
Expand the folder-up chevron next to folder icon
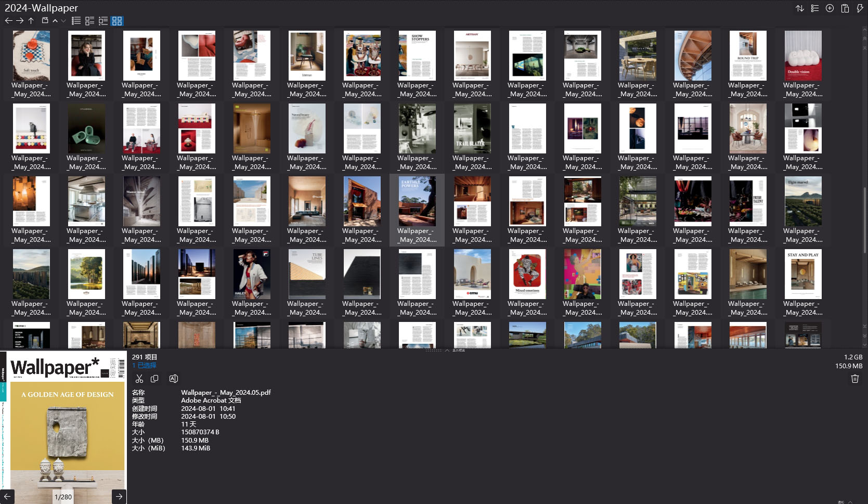pyautogui.click(x=55, y=21)
